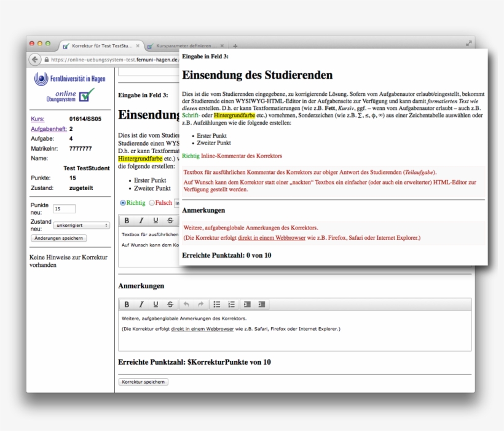Click the Punkte neu input field
The height and width of the screenshot is (431, 504).
pos(64,209)
